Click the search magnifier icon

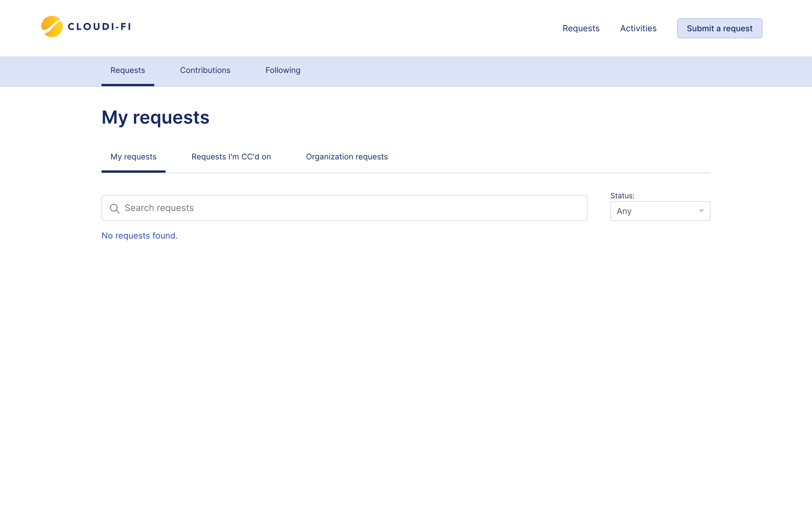pos(115,208)
